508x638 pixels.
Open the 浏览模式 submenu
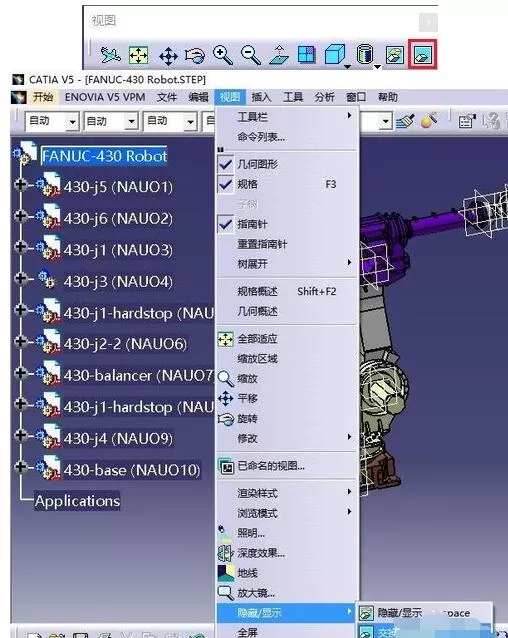[x=287, y=513]
